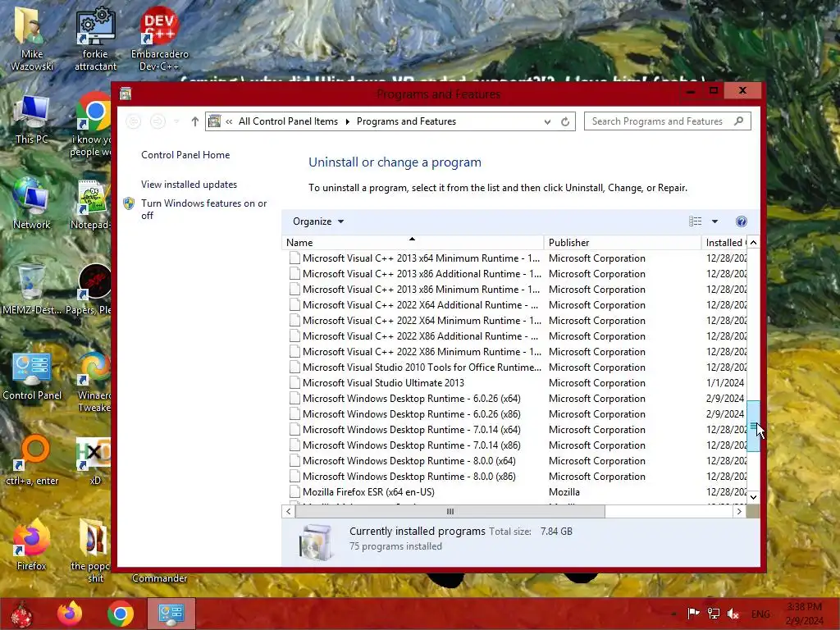Screen dimensions: 840x630
Task: Click the list scroll-down arrow
Action: click(753, 497)
